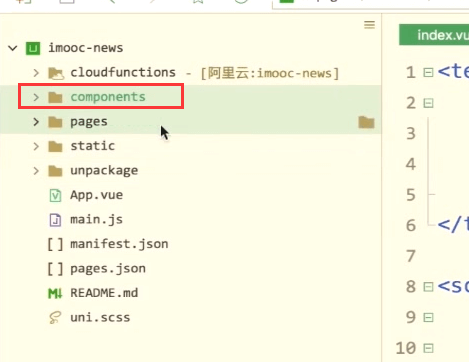
Task: Click the uni.scss file icon
Action: point(55,318)
